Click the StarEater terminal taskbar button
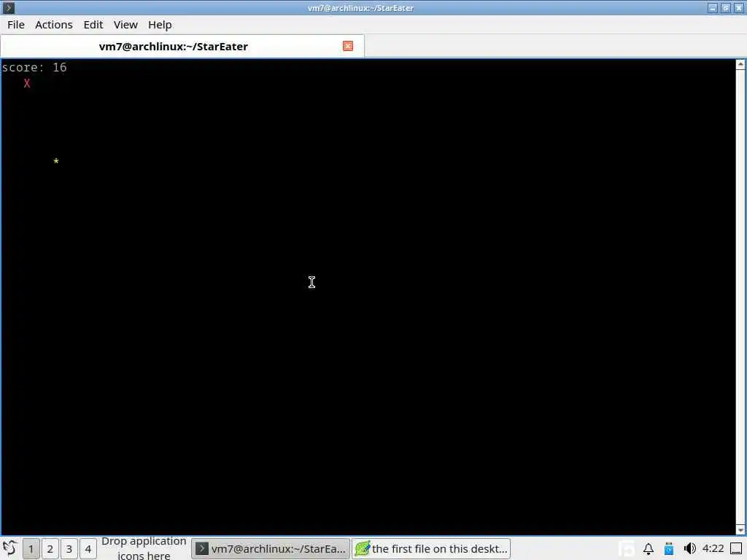The image size is (747, 560). coord(271,548)
